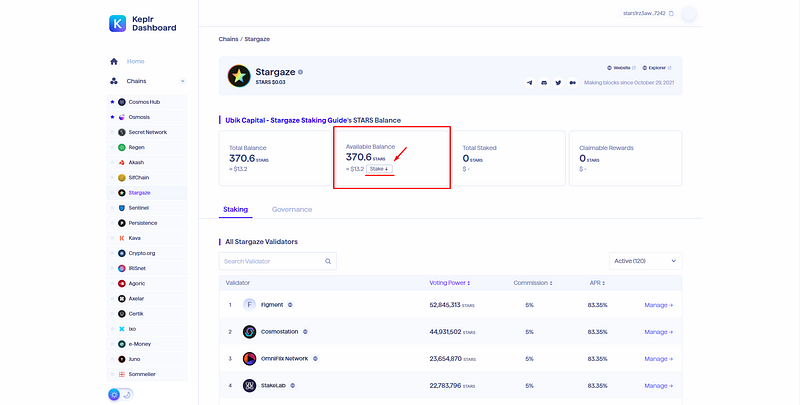Click Chains in the breadcrumb
Viewport: 800px width, 405px height.
[229, 39]
